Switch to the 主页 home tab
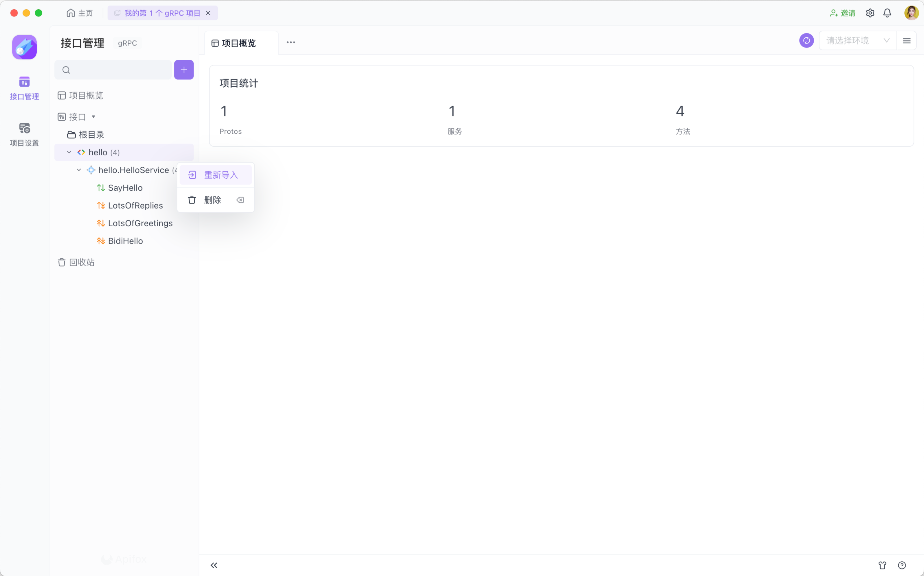 click(x=80, y=13)
